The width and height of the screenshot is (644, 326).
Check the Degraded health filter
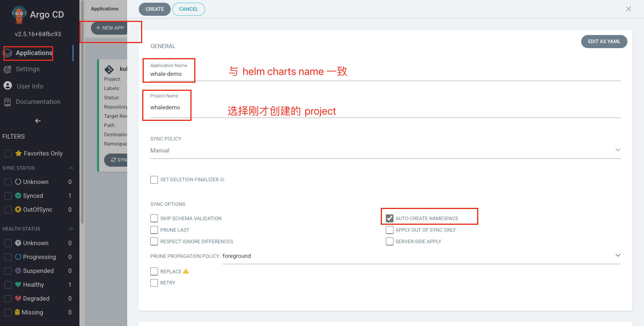click(8, 299)
